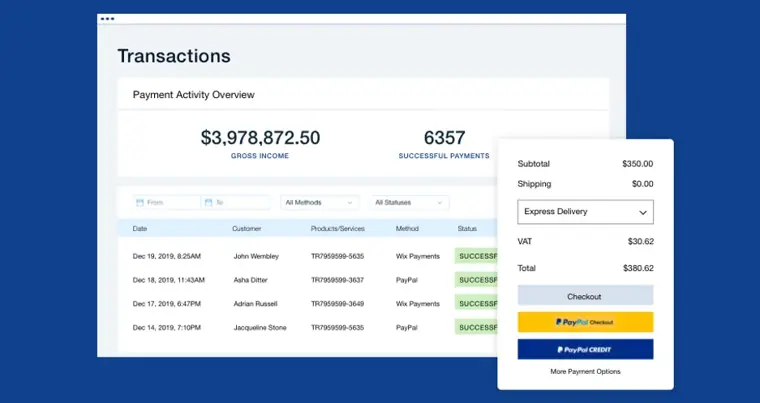Open the All Methods dropdown
Screen dimensions: 760x403
[x=319, y=202]
